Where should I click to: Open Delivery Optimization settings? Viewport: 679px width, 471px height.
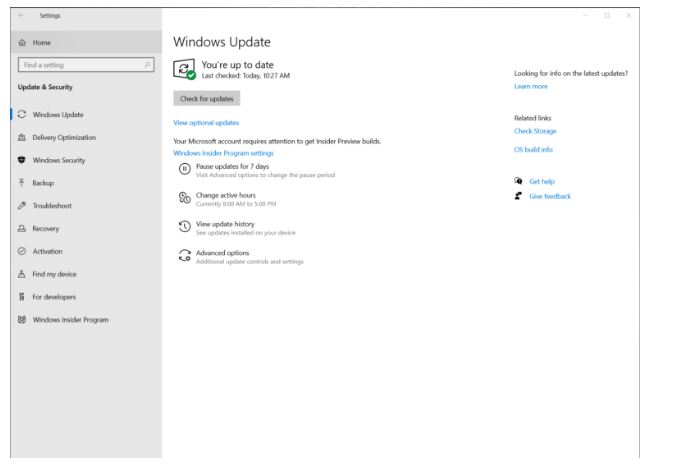point(86,137)
